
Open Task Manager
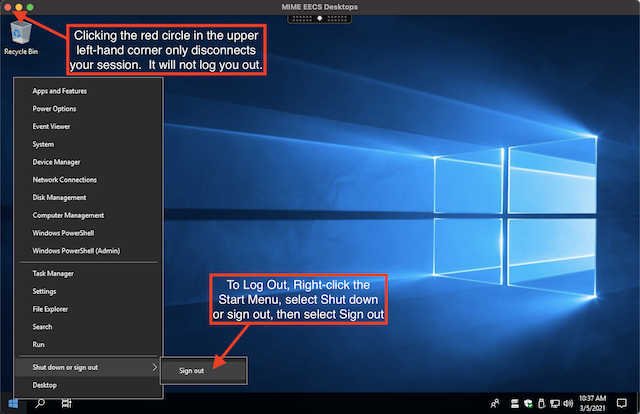coord(88,274)
